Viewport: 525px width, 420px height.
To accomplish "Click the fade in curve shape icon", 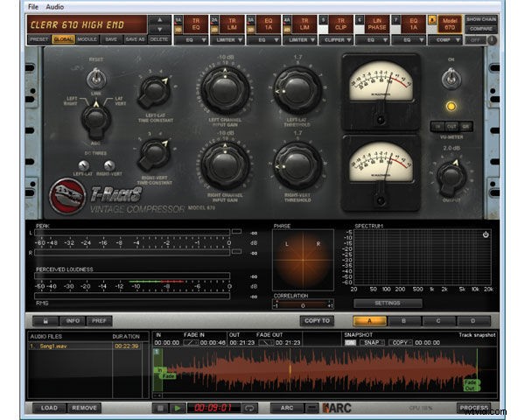I will click(191, 343).
